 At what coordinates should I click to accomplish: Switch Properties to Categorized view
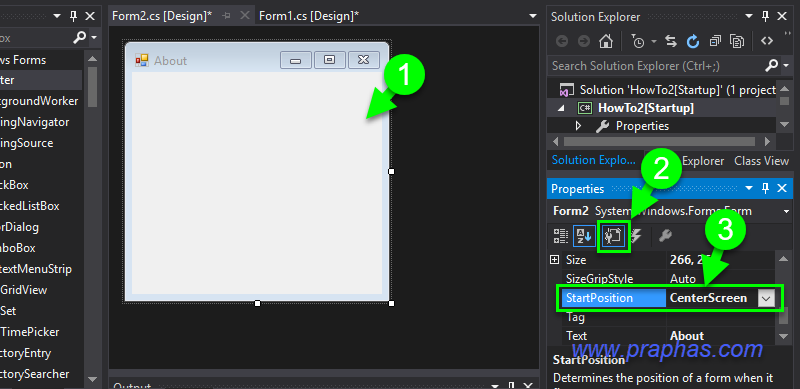pyautogui.click(x=561, y=236)
